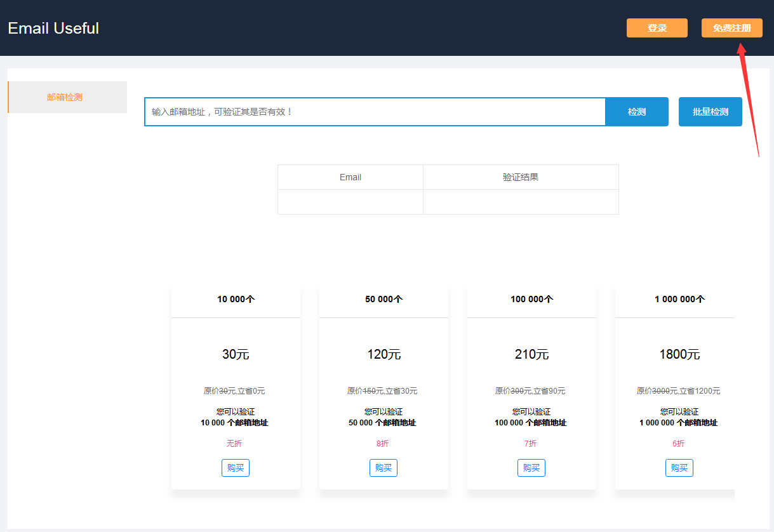774x532 pixels.
Task: Click the 8折 discount label
Action: pos(383,443)
